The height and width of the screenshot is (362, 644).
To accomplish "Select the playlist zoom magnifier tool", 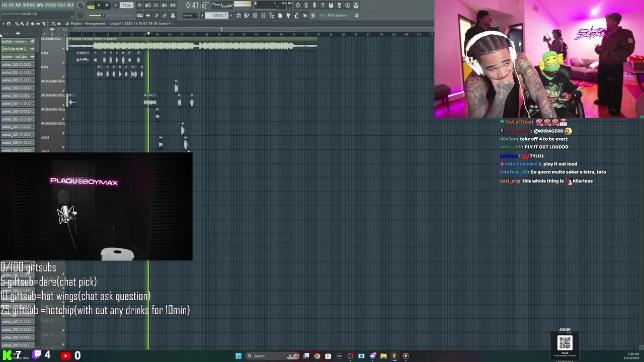I will click(x=54, y=24).
